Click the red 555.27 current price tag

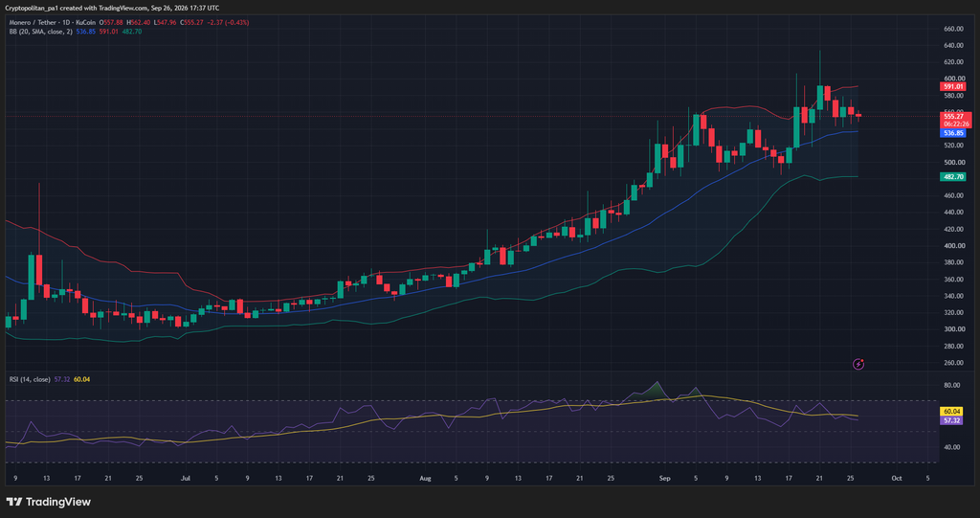(x=956, y=117)
